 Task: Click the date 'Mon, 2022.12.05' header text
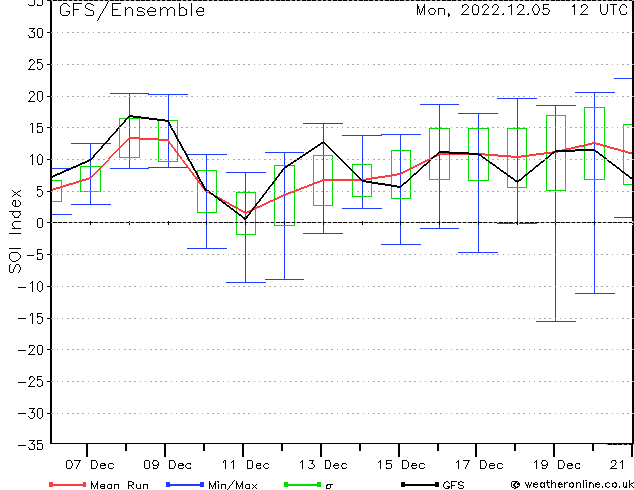coord(483,10)
